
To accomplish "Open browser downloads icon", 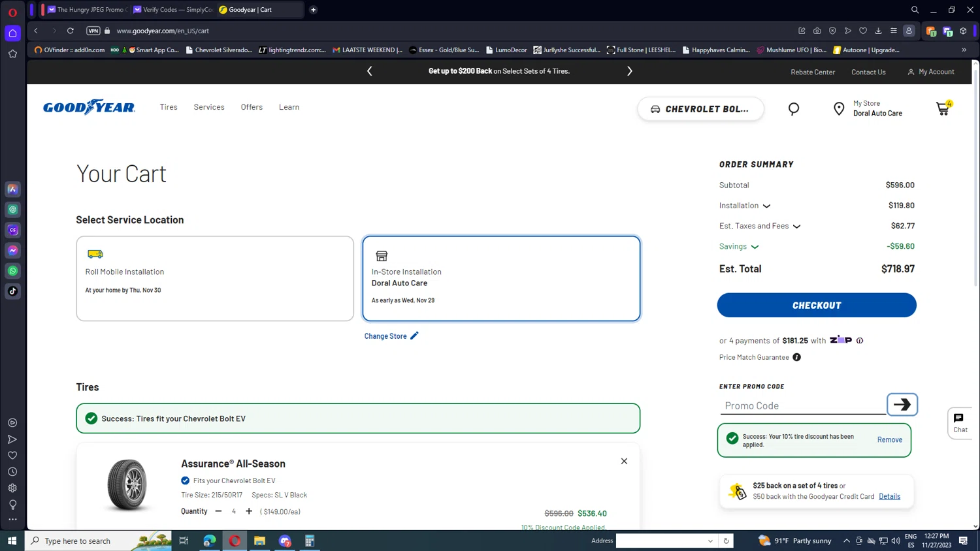I will [878, 31].
